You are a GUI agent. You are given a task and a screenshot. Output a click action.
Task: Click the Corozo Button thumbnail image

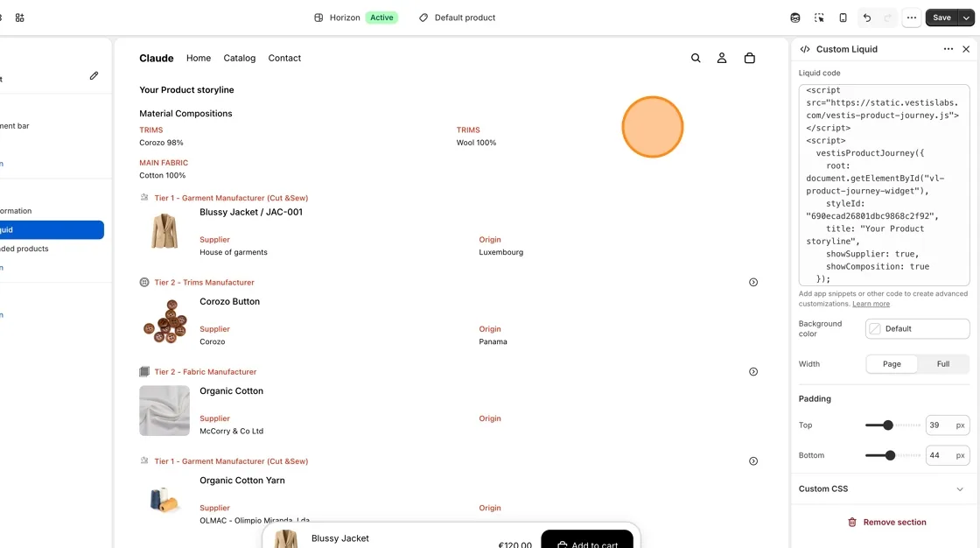click(165, 321)
